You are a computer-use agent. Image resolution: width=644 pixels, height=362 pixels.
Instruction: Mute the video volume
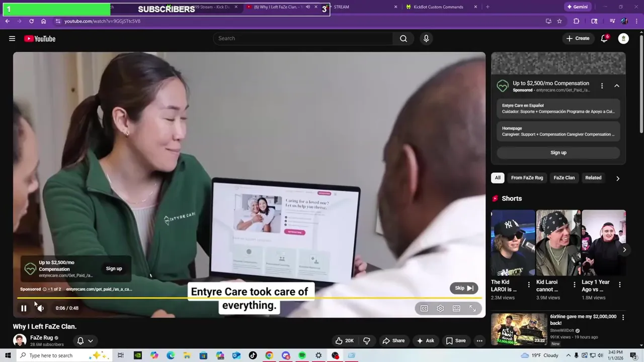pyautogui.click(x=40, y=308)
